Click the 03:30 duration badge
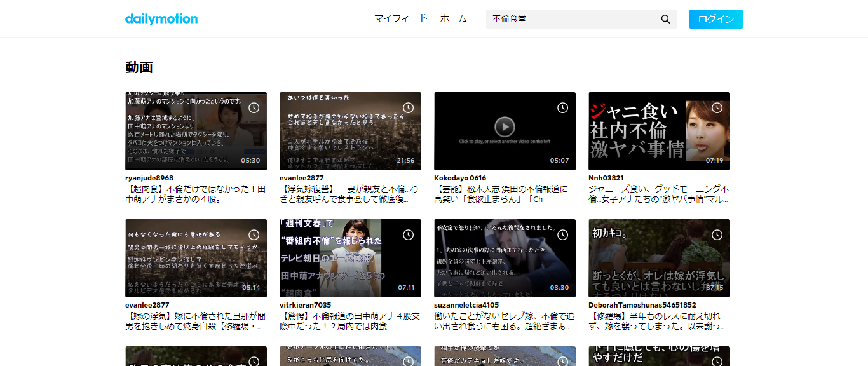Image resolution: width=868 pixels, height=366 pixels. pos(560,288)
